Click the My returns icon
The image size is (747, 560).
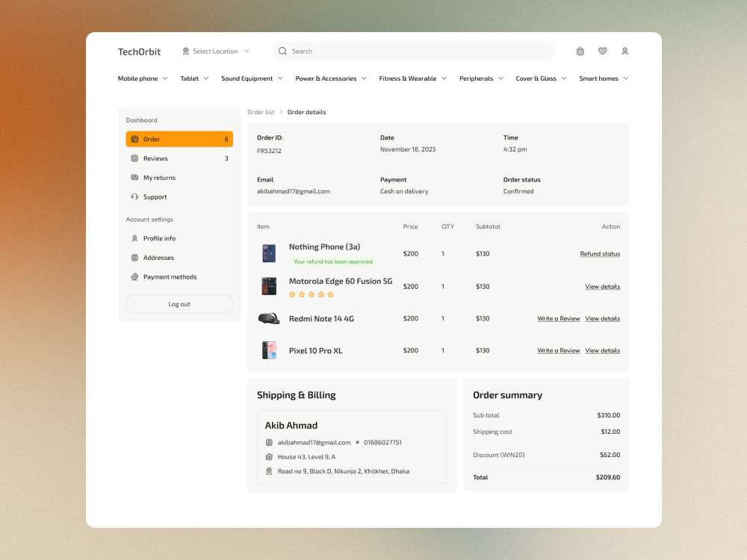[x=134, y=177]
